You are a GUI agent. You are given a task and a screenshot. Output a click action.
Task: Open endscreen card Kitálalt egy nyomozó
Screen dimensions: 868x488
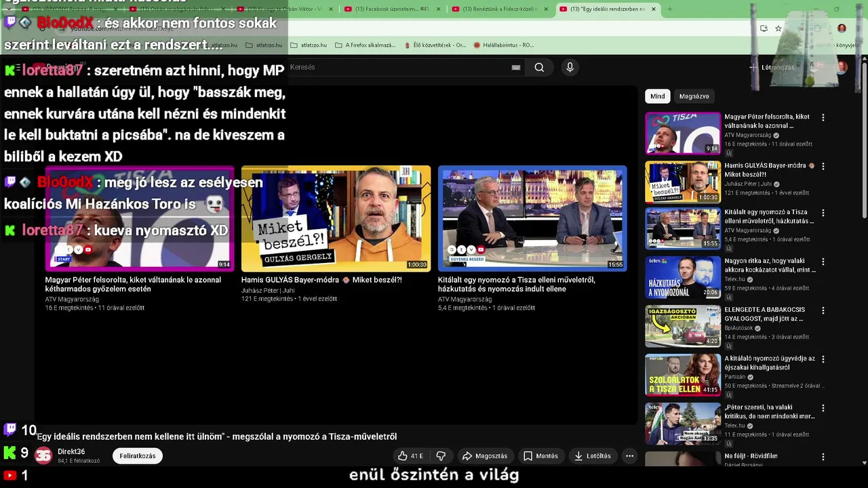pos(532,218)
